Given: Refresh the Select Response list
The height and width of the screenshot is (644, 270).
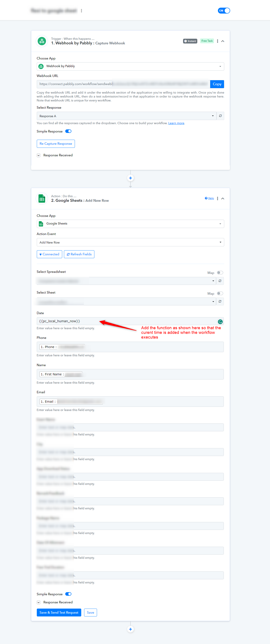Looking at the screenshot, I should (x=221, y=116).
